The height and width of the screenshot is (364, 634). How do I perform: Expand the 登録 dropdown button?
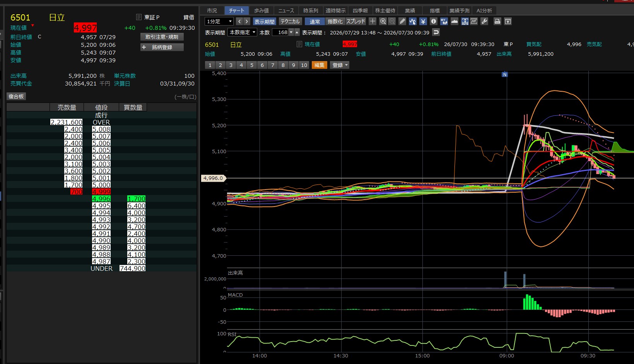(340, 65)
